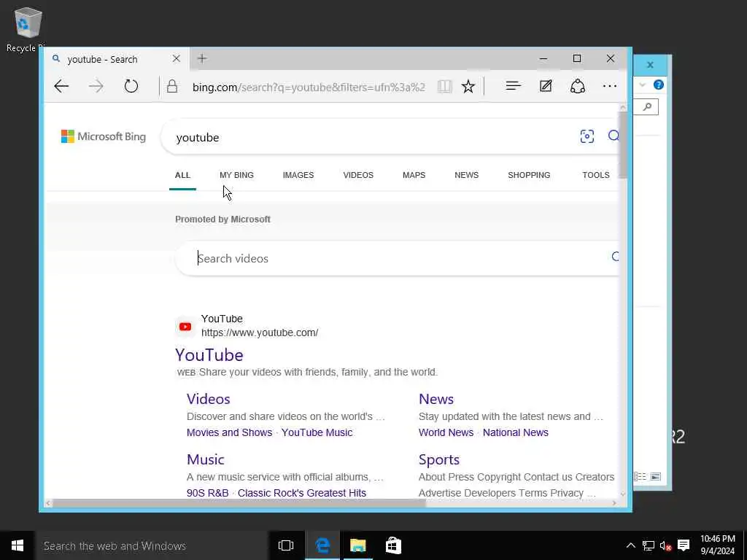Click the Edge taskbar icon
Viewport: 747px width, 560px height.
pyautogui.click(x=322, y=545)
